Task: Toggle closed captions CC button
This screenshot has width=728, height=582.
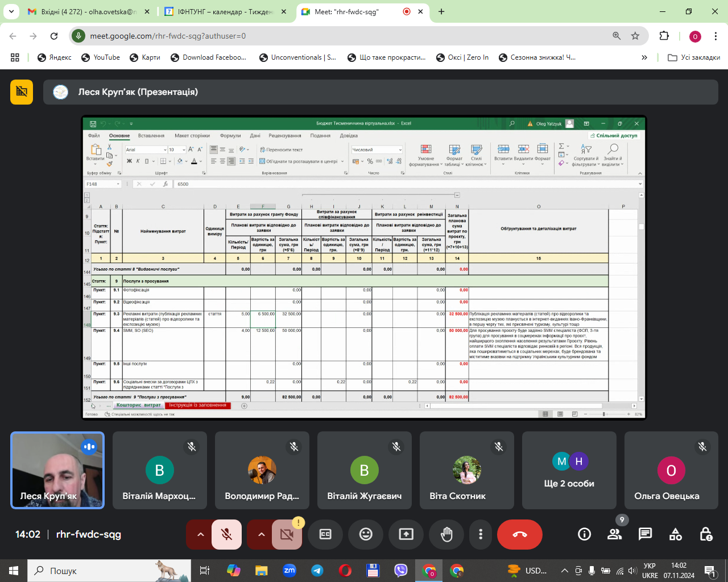Action: (x=325, y=534)
